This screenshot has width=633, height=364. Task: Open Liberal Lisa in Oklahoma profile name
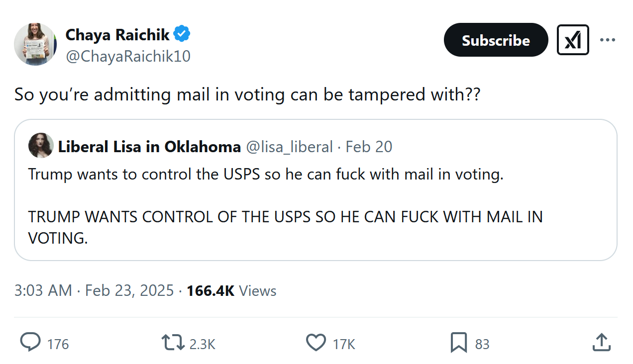pyautogui.click(x=149, y=147)
